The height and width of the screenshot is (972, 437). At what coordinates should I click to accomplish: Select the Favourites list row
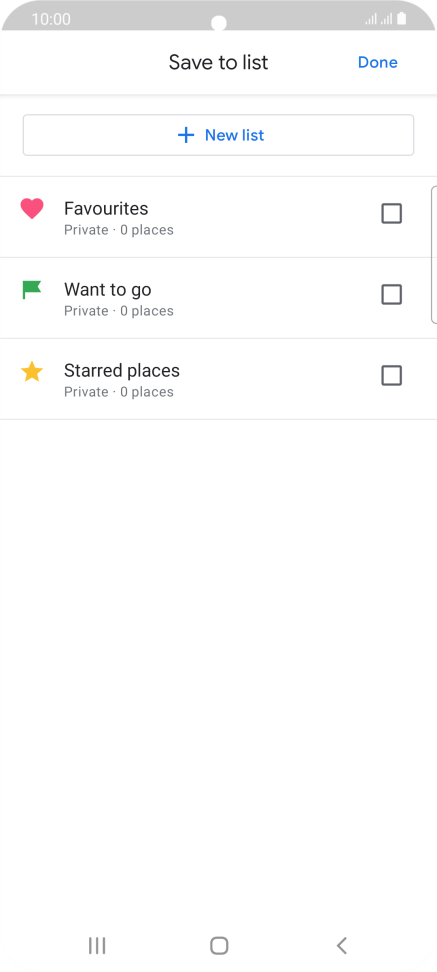[x=218, y=217]
